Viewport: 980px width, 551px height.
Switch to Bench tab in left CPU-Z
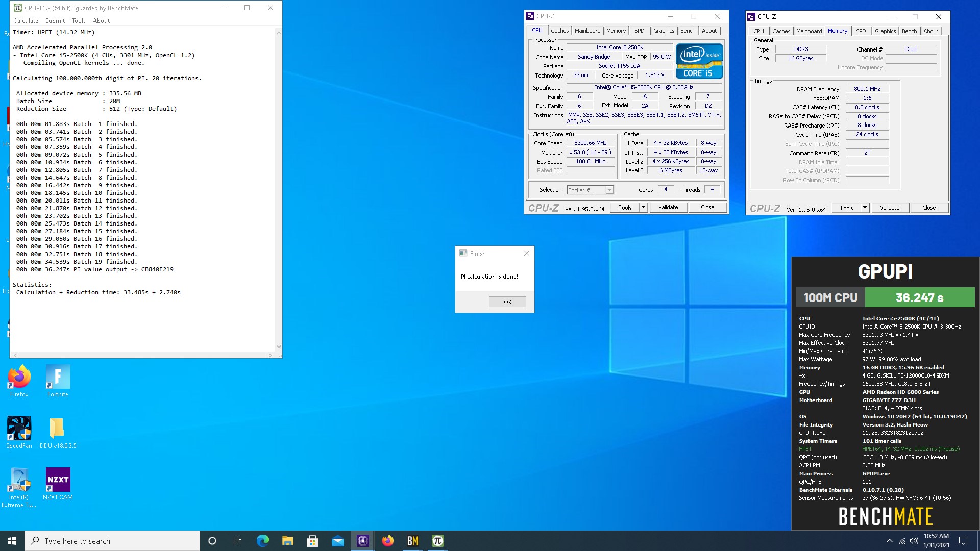pos(688,31)
